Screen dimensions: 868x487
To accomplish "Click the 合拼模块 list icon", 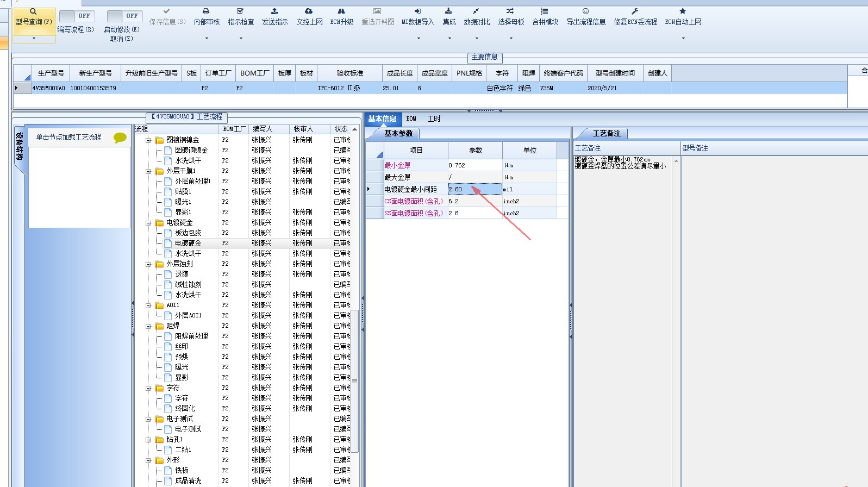I will pos(545,11).
